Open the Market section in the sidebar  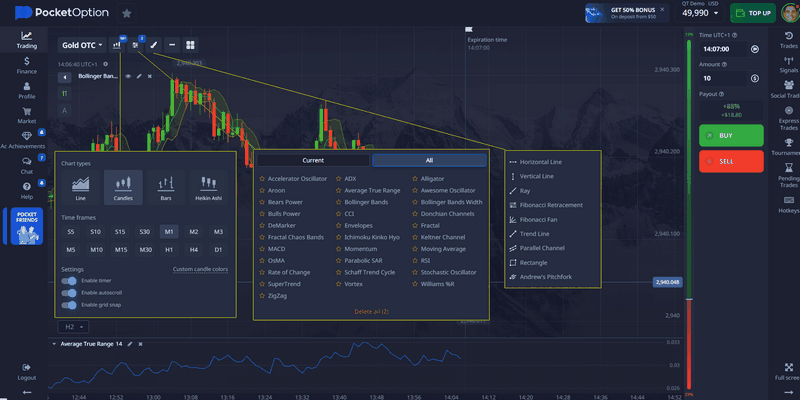pos(27,114)
